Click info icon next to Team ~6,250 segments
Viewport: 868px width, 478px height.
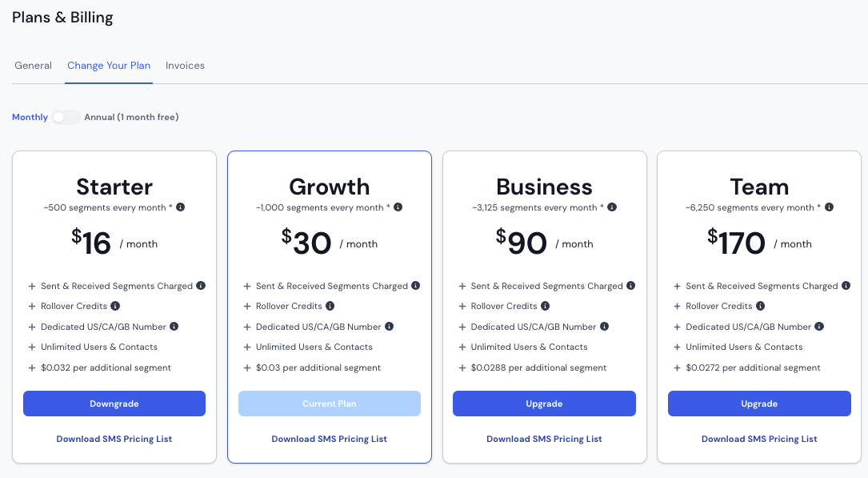point(829,207)
